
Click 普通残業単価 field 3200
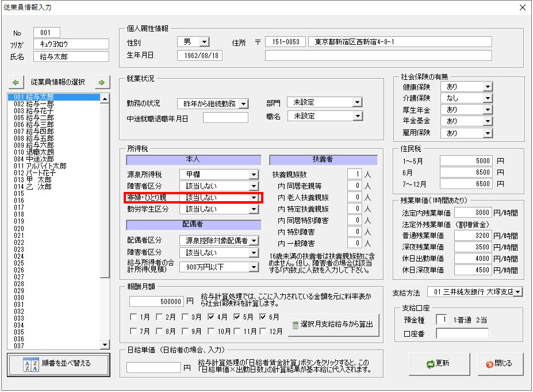(x=473, y=236)
